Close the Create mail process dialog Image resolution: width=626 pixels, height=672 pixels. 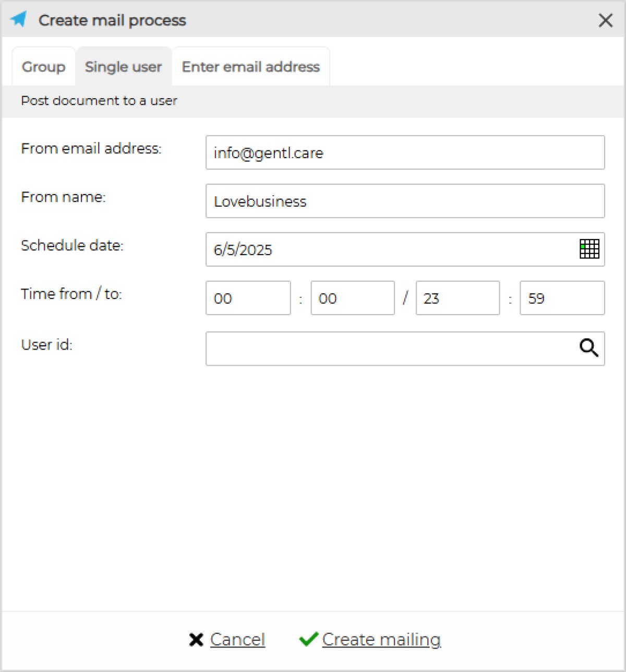(605, 20)
